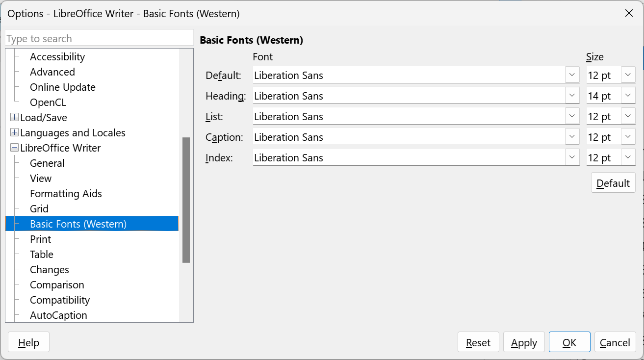The width and height of the screenshot is (644, 360).
Task: Confirm with the OK button
Action: (x=569, y=342)
